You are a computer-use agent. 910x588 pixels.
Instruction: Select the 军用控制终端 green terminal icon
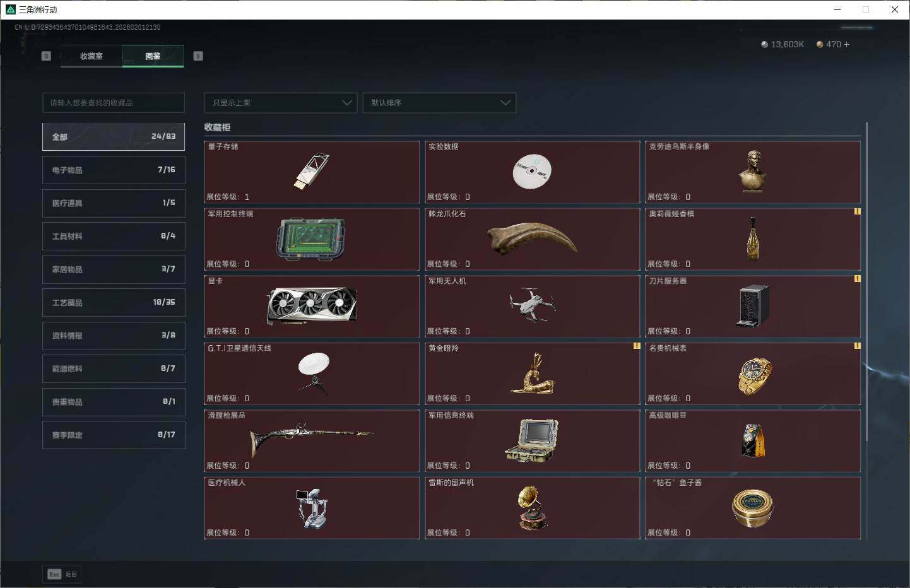[311, 239]
